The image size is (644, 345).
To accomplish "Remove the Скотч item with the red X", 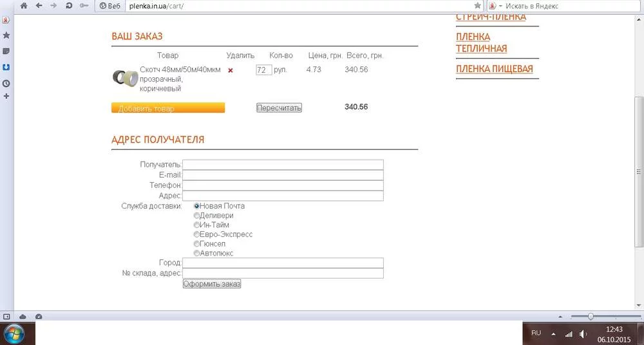I will 231,70.
